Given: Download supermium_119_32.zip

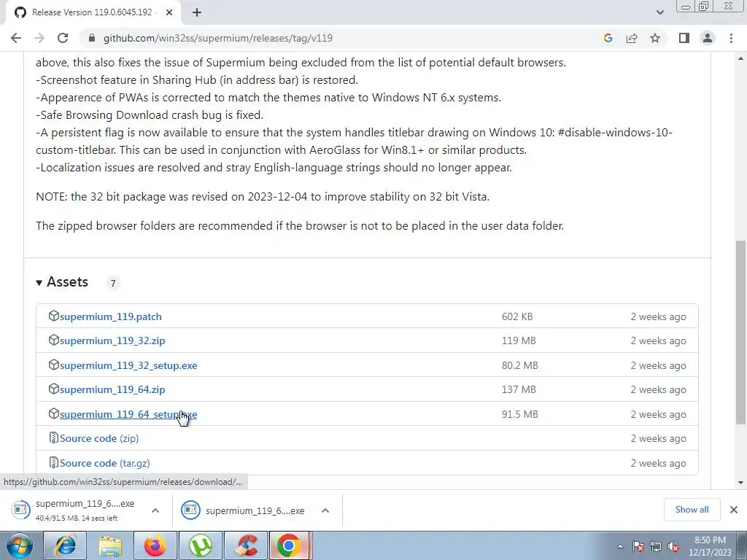Looking at the screenshot, I should [112, 341].
